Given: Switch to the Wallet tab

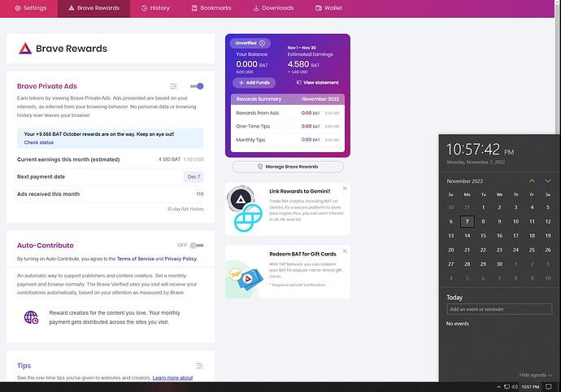Looking at the screenshot, I should coord(328,8).
